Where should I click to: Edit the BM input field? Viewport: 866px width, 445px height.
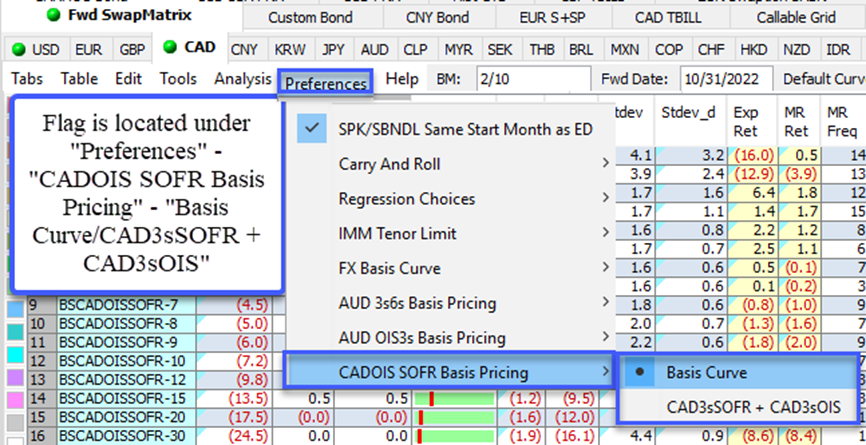[533, 80]
